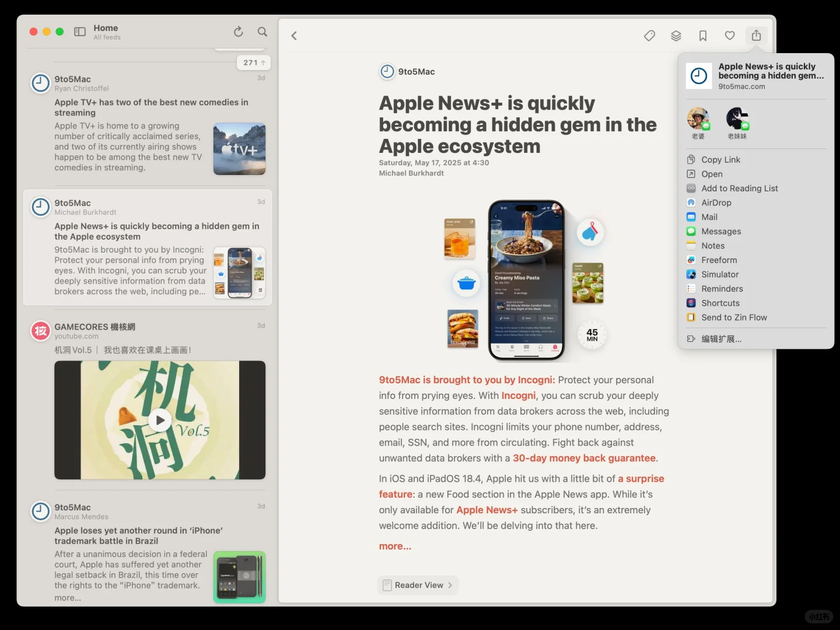Image resolution: width=840 pixels, height=630 pixels.
Task: Jump to 271 unread items badge
Action: point(254,62)
